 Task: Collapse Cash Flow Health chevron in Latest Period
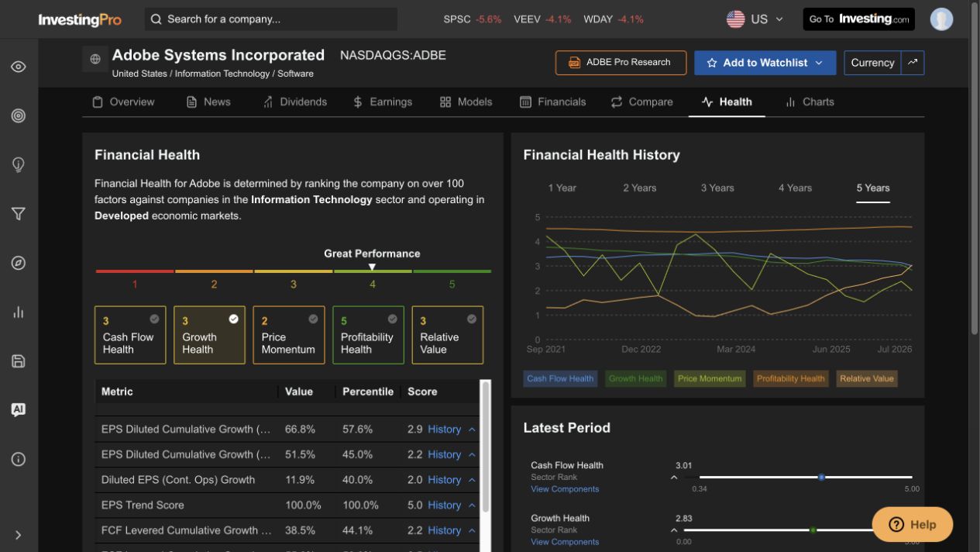click(674, 478)
